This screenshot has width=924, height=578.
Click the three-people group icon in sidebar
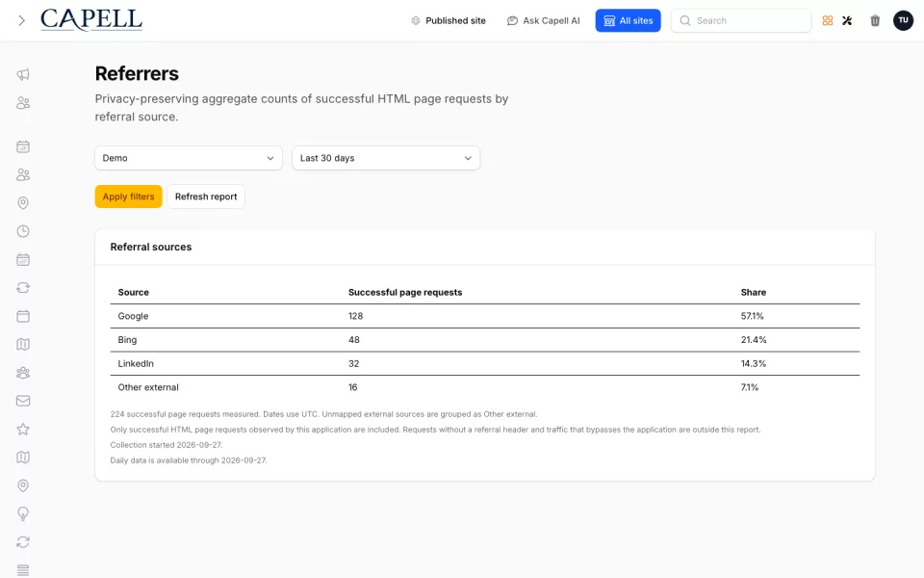[23, 373]
